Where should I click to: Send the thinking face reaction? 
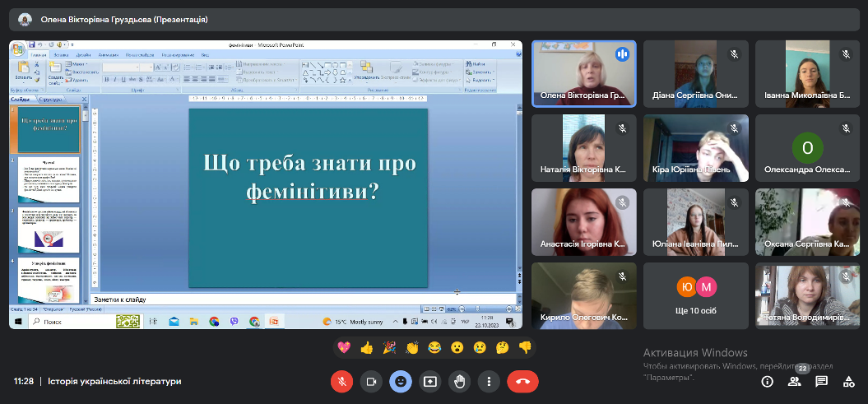(502, 347)
